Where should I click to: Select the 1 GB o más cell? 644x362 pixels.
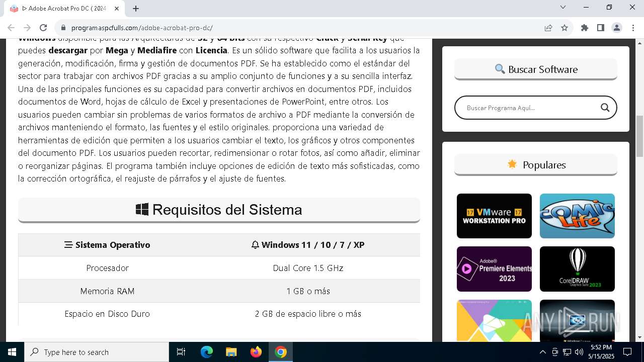[308, 291]
